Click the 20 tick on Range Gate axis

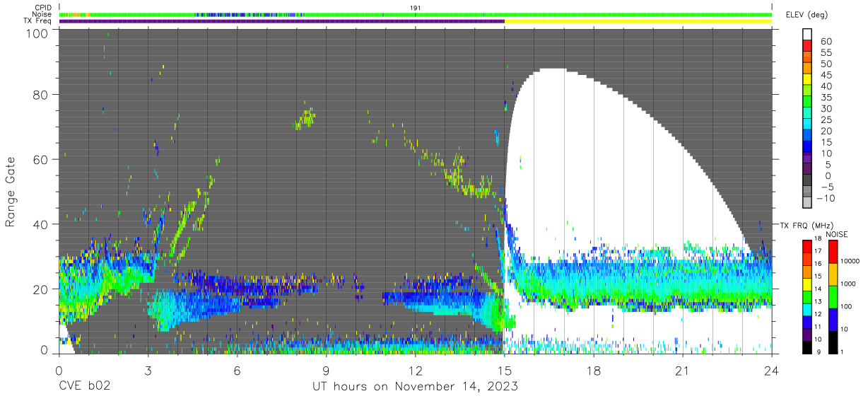pyautogui.click(x=41, y=289)
